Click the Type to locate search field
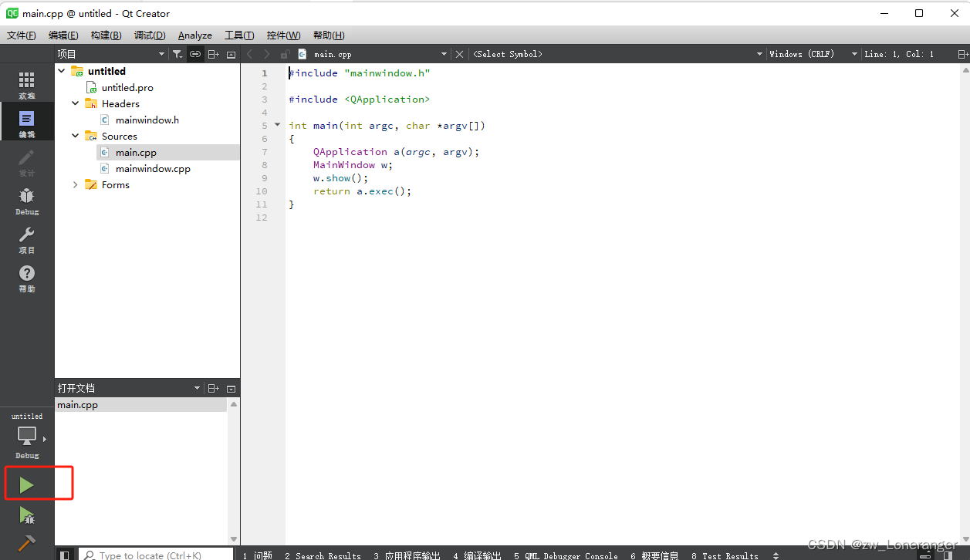 [x=156, y=555]
